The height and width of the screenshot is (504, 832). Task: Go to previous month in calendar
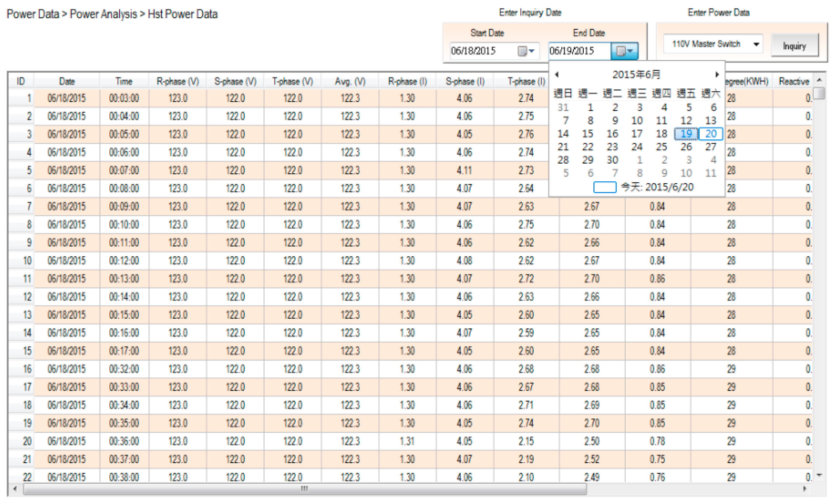tap(557, 74)
